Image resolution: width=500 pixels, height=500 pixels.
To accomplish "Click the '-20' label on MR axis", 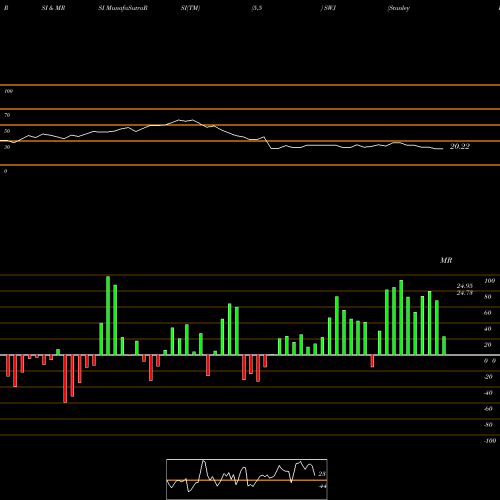I will 488,377.
